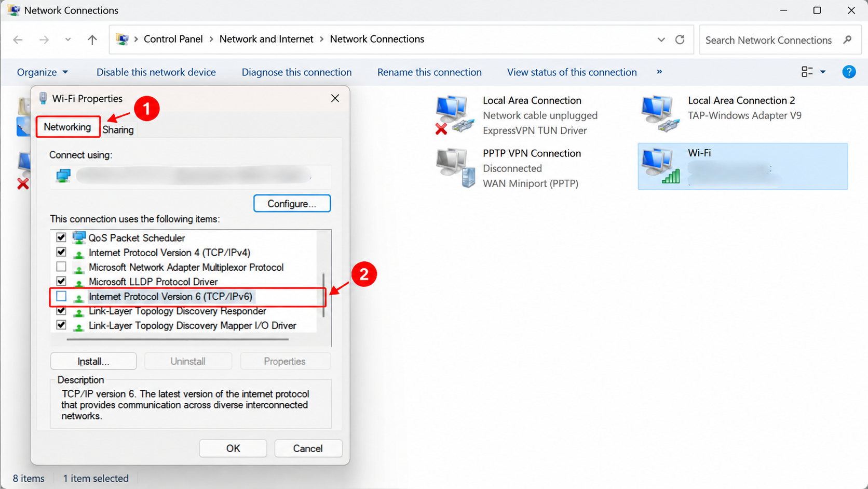
Task: Click the items list vertical scrollbar
Action: (x=324, y=295)
